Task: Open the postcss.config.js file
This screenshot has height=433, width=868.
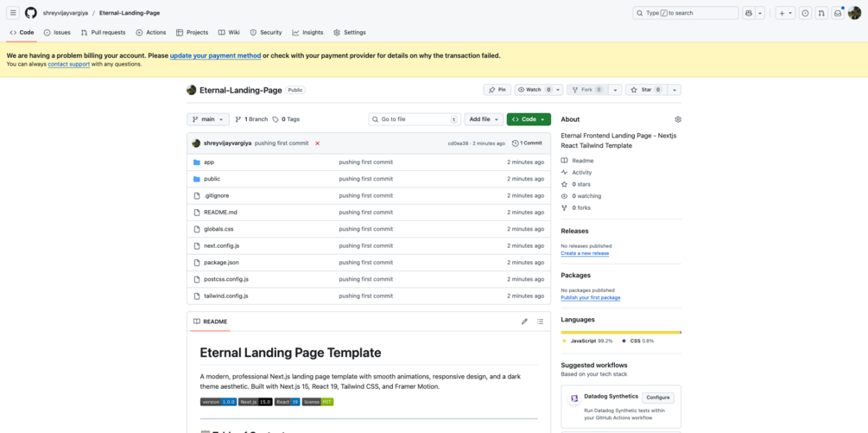Action: 226,279
